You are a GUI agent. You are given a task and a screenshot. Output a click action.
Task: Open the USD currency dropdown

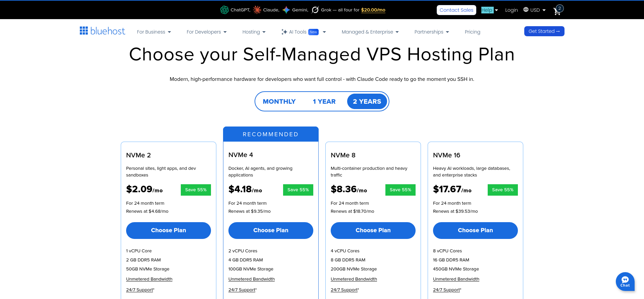538,10
